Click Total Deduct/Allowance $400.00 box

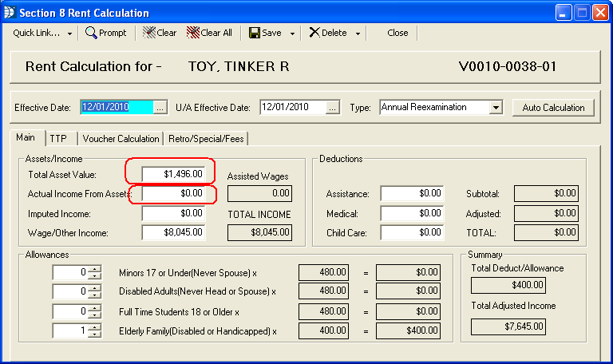[508, 285]
